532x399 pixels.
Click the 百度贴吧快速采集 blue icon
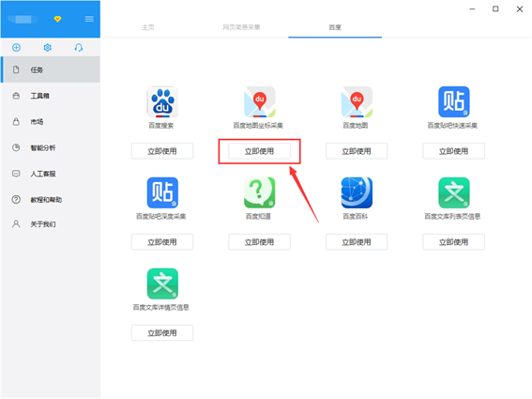coord(453,102)
